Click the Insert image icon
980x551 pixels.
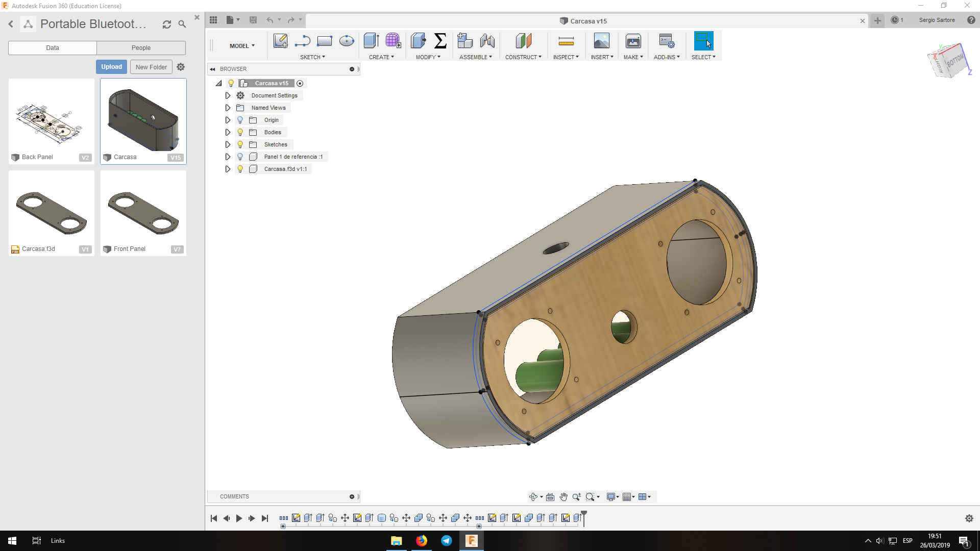pyautogui.click(x=602, y=41)
